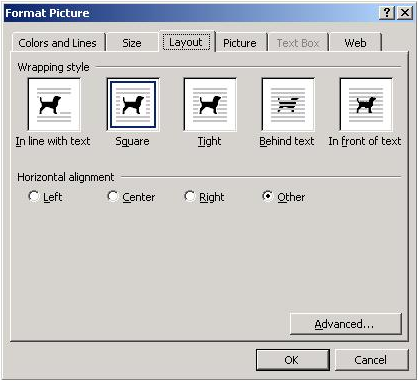Choose the In front of text icon
Viewport: 418px width, 381px height.
[x=366, y=105]
